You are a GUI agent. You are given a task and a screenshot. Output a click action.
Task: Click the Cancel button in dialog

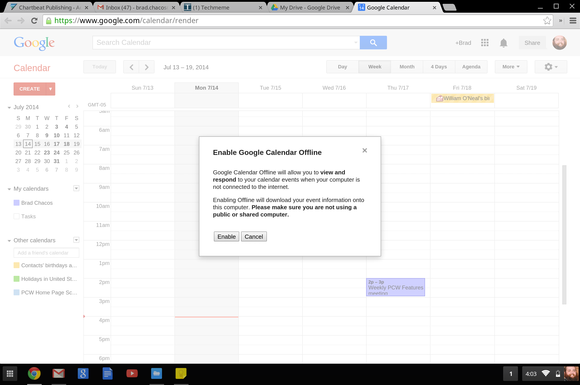click(x=254, y=237)
